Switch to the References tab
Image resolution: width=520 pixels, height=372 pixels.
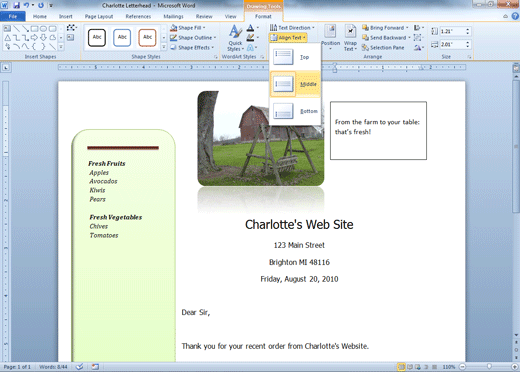pyautogui.click(x=138, y=16)
